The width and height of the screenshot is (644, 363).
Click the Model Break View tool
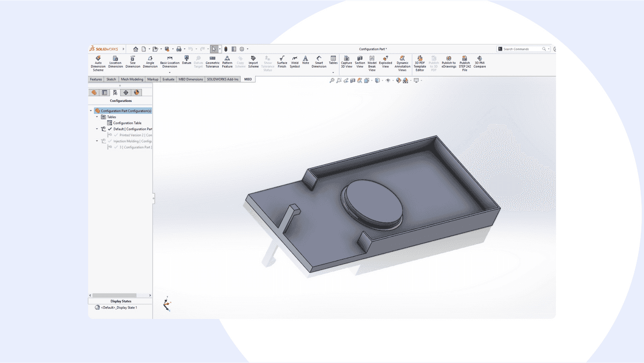(372, 63)
